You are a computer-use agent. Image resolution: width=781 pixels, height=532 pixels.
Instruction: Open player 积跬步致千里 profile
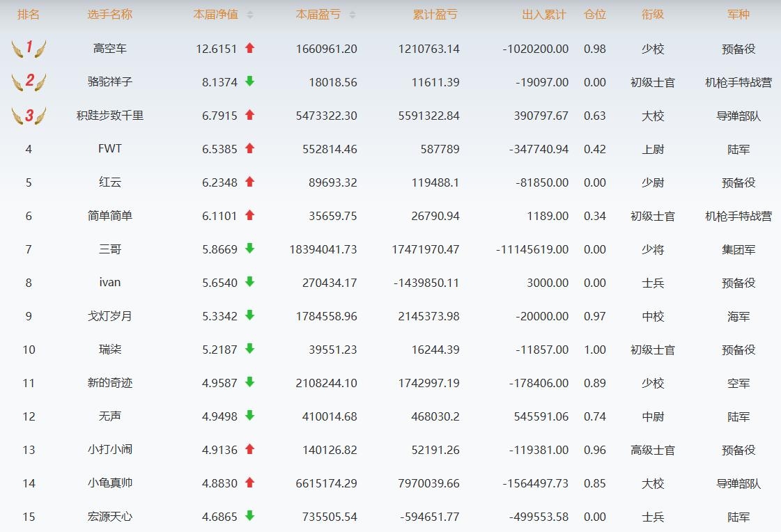(109, 116)
